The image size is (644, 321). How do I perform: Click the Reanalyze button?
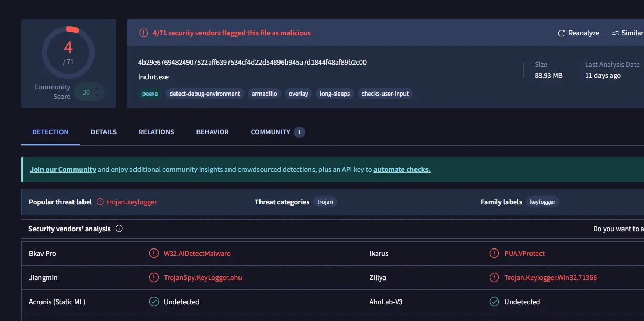pos(578,33)
